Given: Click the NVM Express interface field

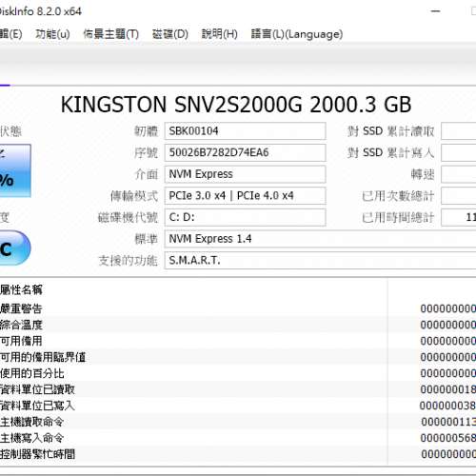Looking at the screenshot, I should click(245, 174).
